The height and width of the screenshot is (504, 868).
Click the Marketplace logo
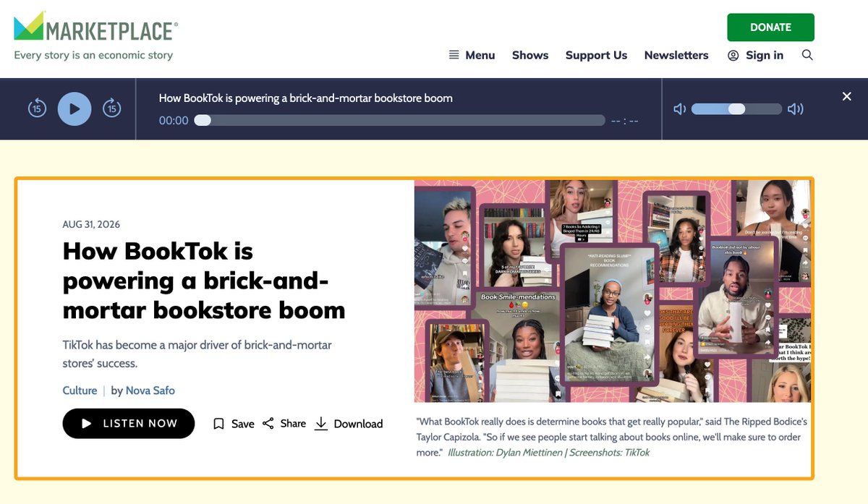(x=95, y=27)
